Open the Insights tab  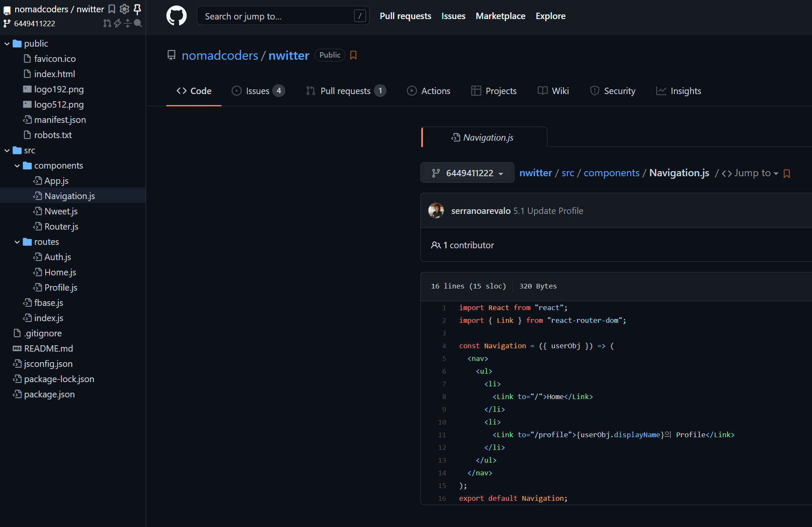pyautogui.click(x=679, y=91)
